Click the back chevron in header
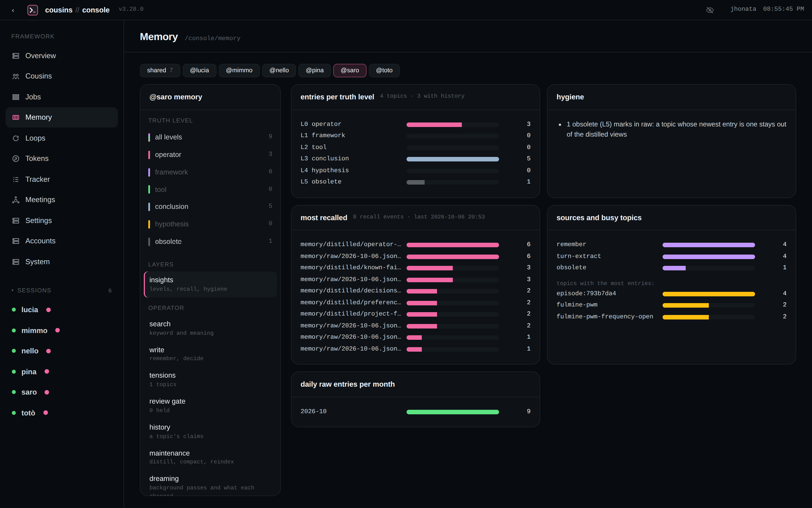 13,10
